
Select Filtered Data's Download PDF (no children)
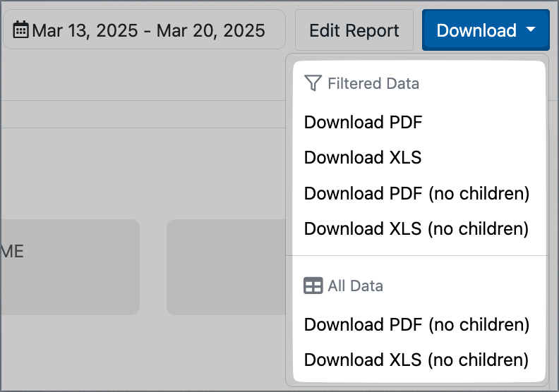pyautogui.click(x=416, y=193)
